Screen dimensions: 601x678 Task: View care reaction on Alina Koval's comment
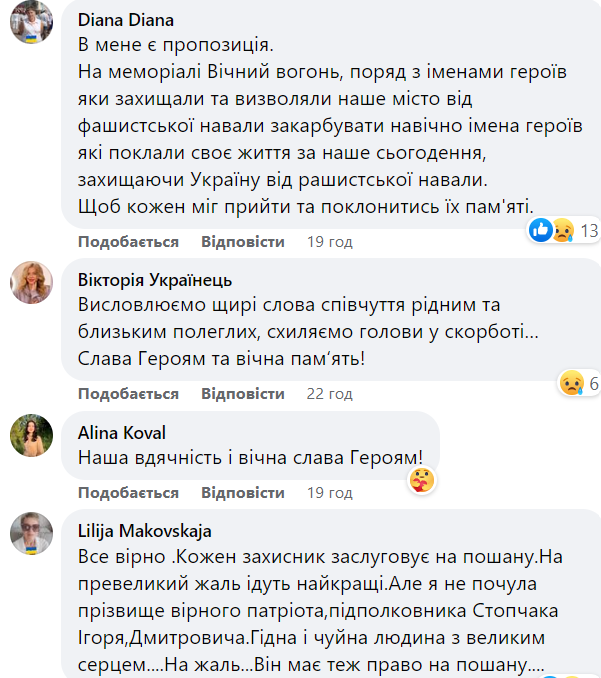click(422, 481)
